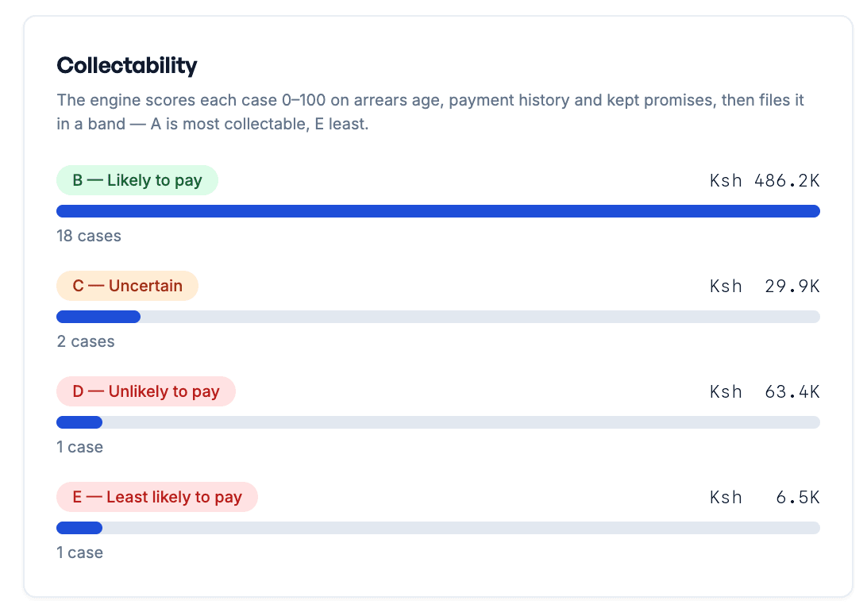Click the C — Uncertain progress bar
Viewport: 867px width, 616px height.
pos(438,317)
